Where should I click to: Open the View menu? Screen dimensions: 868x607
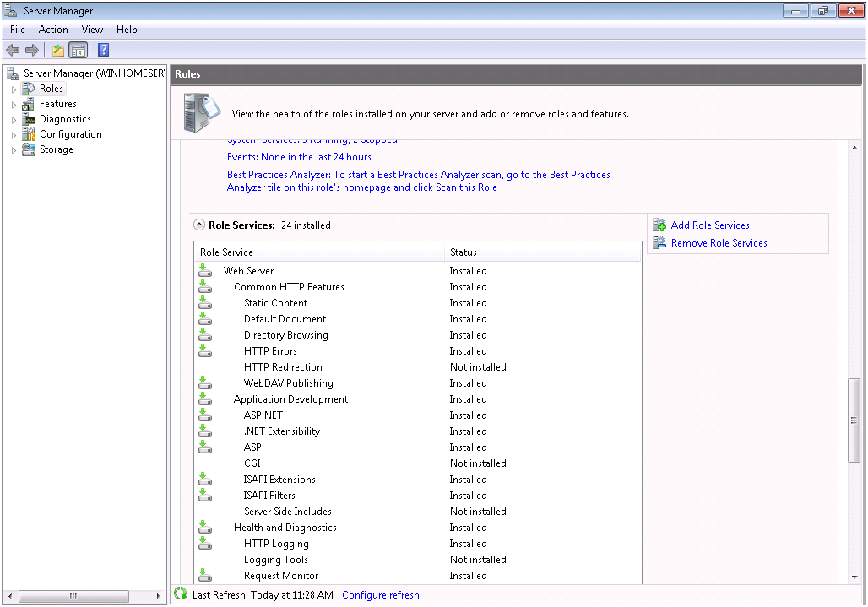click(92, 30)
